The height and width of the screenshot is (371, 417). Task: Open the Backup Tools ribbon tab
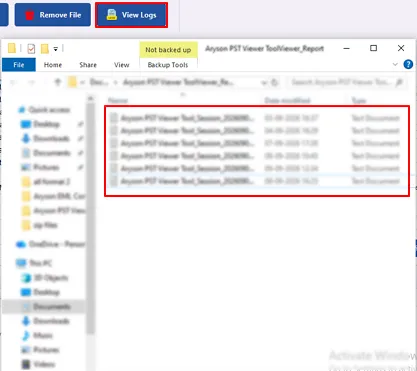[x=168, y=65]
